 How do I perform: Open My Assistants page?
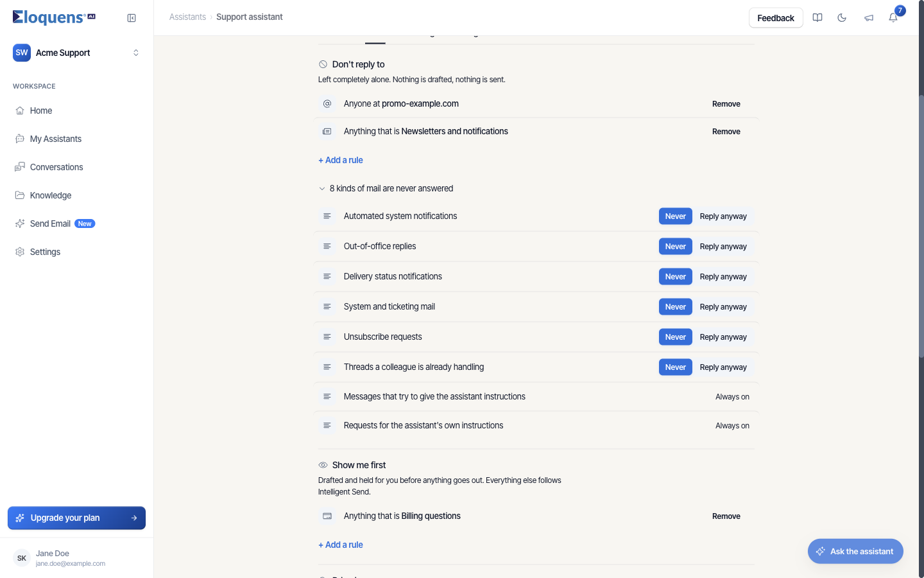click(x=76, y=139)
